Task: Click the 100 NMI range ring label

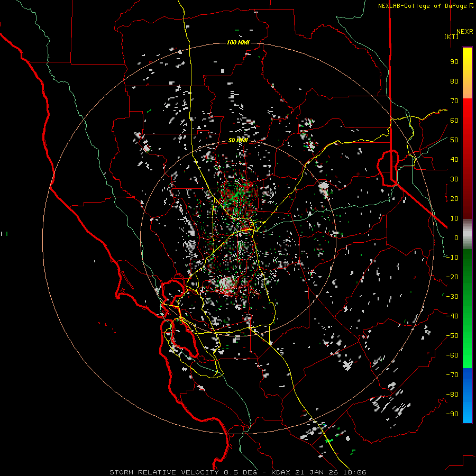Action: coord(238,42)
